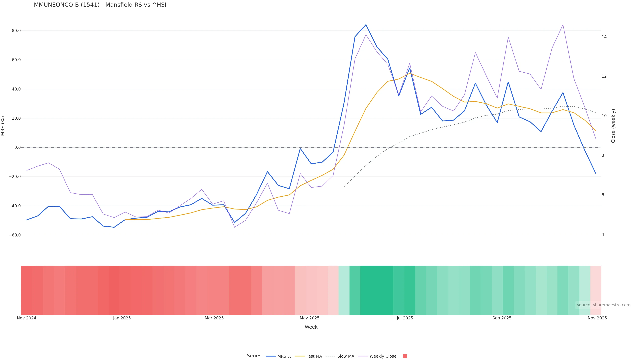Screen dimensions: 644x362
Task: Hide the Weekly Close legend series
Action: (x=383, y=356)
